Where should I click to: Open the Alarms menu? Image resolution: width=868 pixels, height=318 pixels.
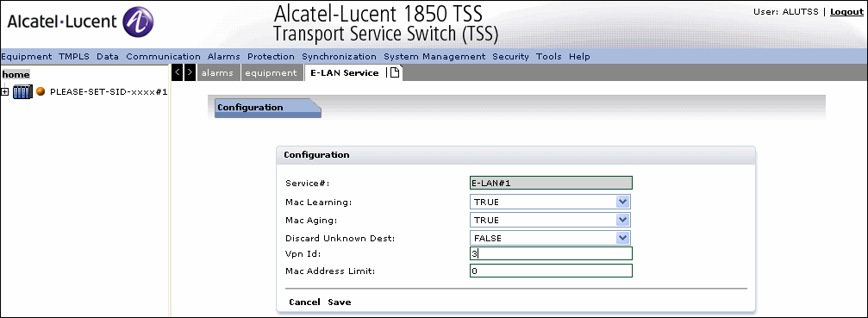223,56
